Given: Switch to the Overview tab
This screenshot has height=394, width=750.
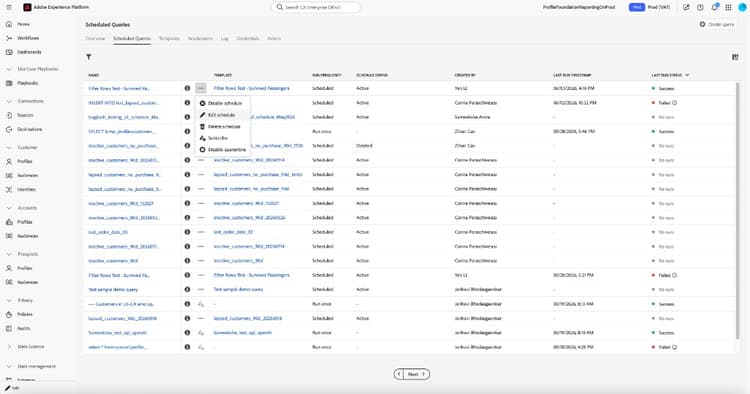Looking at the screenshot, I should point(95,38).
